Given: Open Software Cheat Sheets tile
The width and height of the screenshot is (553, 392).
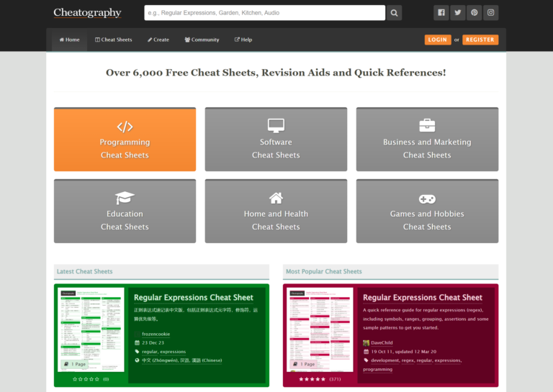Looking at the screenshot, I should point(276,140).
